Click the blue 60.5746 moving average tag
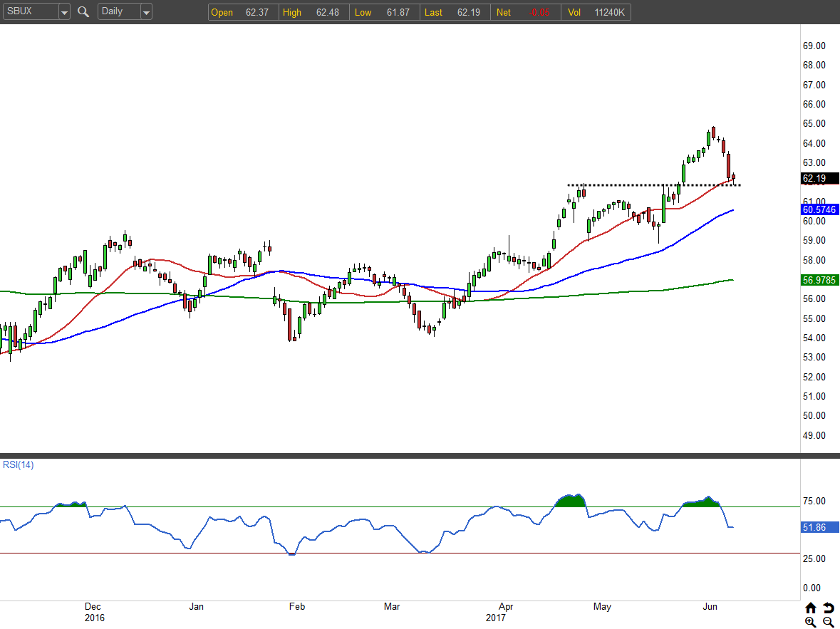 coord(818,209)
